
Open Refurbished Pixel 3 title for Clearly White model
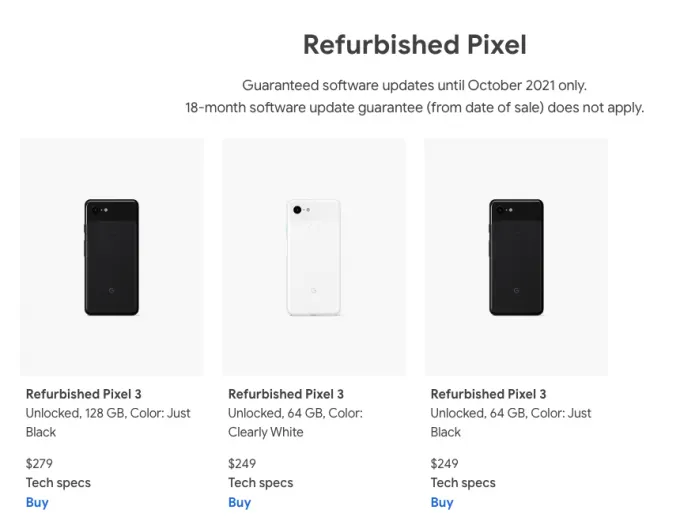point(286,394)
